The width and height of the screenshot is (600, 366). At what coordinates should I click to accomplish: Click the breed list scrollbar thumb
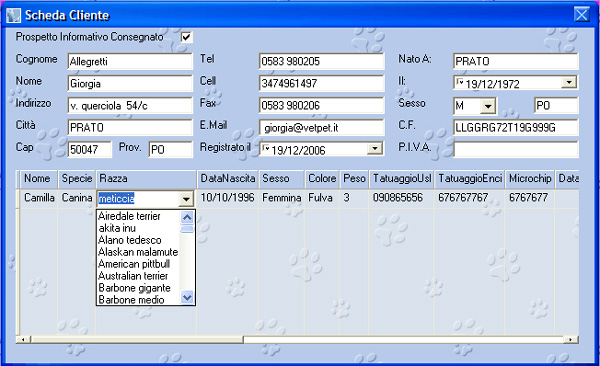pos(187,229)
